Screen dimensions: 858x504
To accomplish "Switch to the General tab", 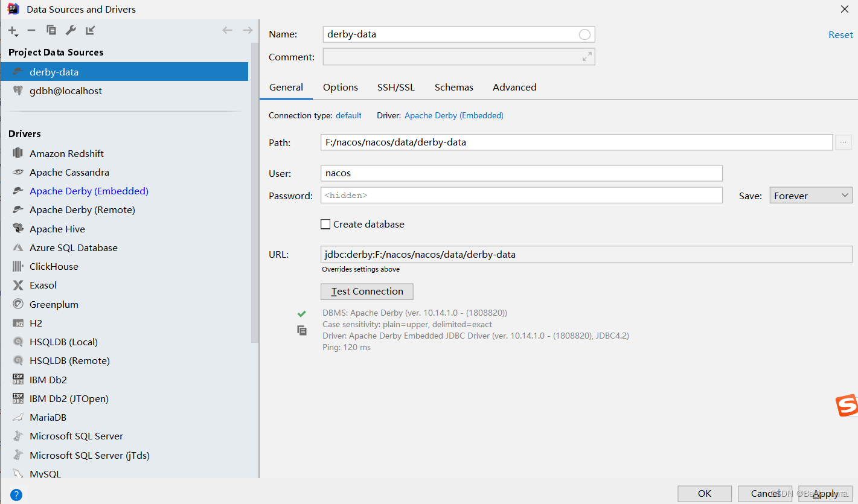I will coord(286,87).
